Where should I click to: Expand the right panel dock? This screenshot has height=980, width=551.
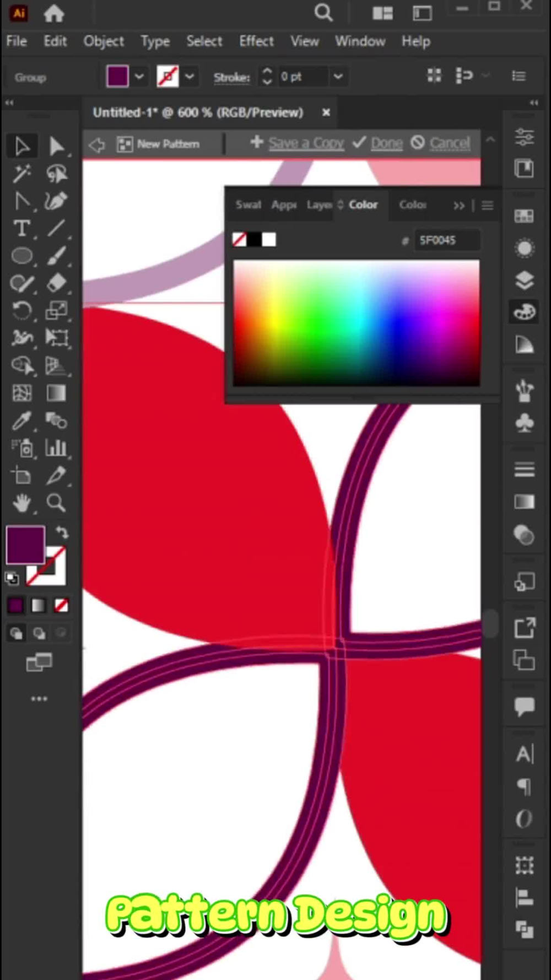point(533,103)
